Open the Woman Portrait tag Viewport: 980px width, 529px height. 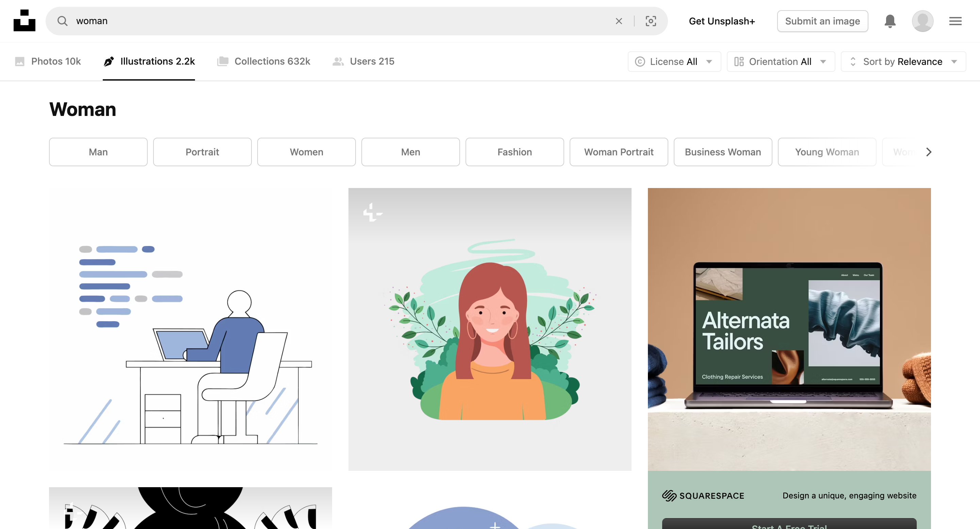tap(619, 152)
